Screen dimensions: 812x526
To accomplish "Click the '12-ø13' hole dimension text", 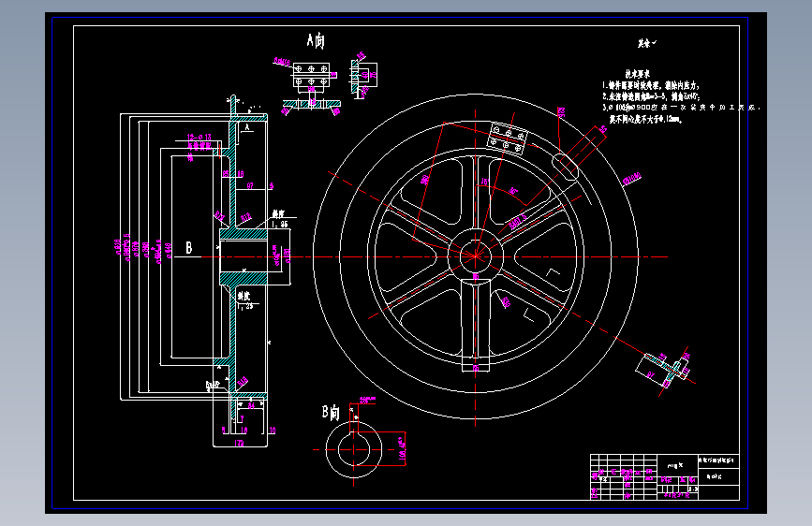I will tap(199, 138).
